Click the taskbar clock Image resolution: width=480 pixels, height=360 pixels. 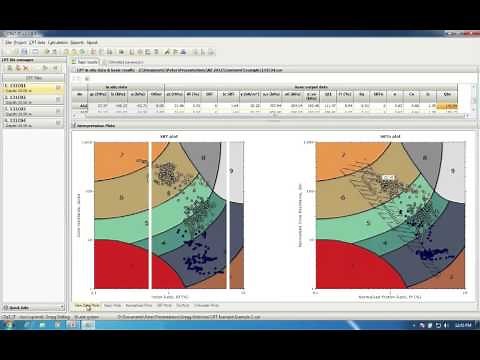(x=463, y=325)
